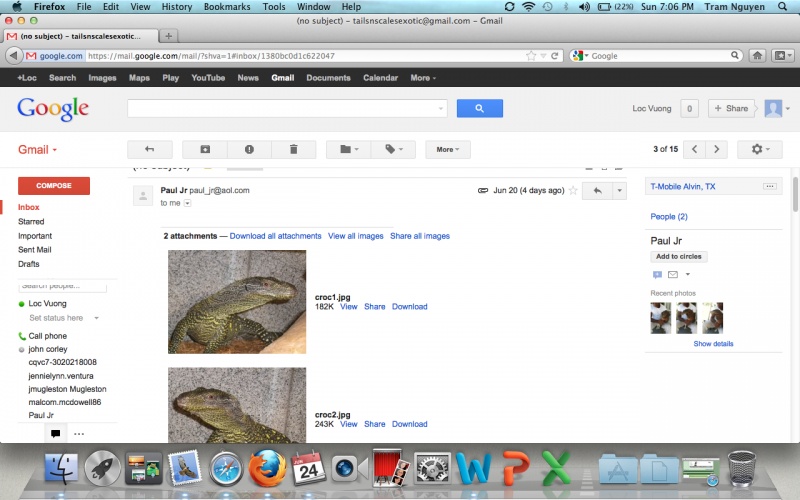Click the back-to-inbox arrow button
Viewport: 800px width, 500px height.
pos(149,149)
